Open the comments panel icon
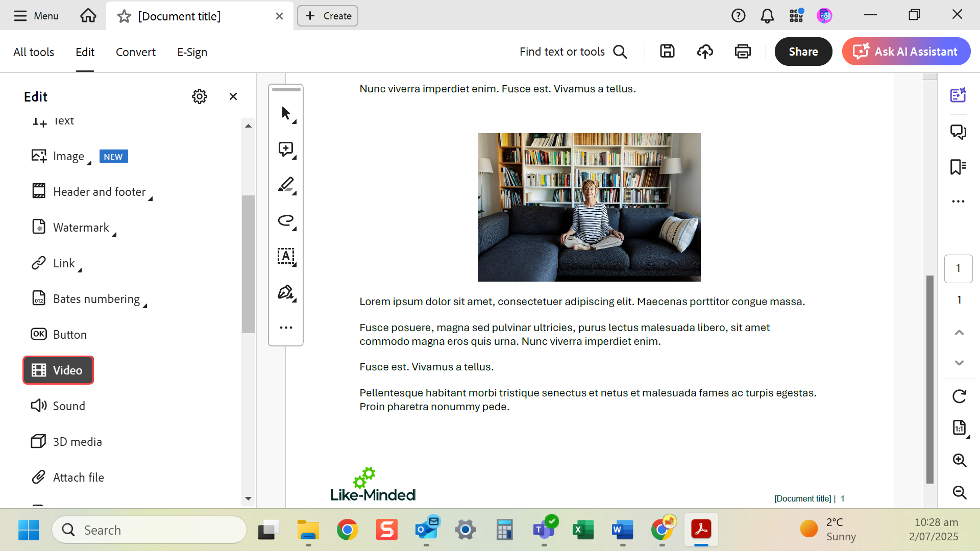This screenshot has height=551, width=980. click(x=958, y=132)
